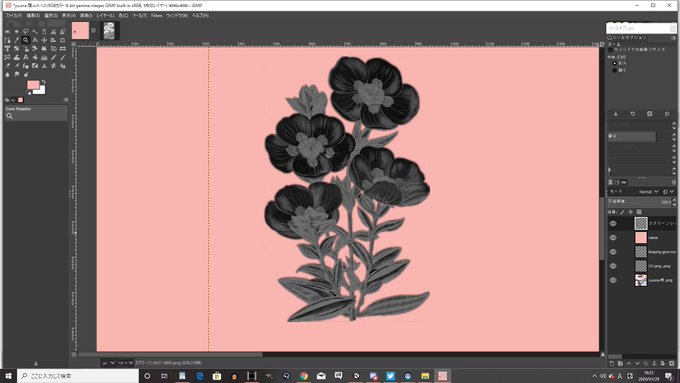This screenshot has width=680, height=383.
Task: Select the Color Picker tool
Action: click(16, 40)
